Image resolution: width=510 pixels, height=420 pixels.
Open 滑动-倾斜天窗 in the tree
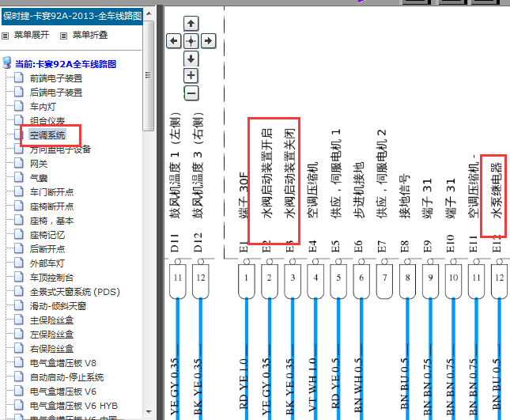tap(58, 306)
